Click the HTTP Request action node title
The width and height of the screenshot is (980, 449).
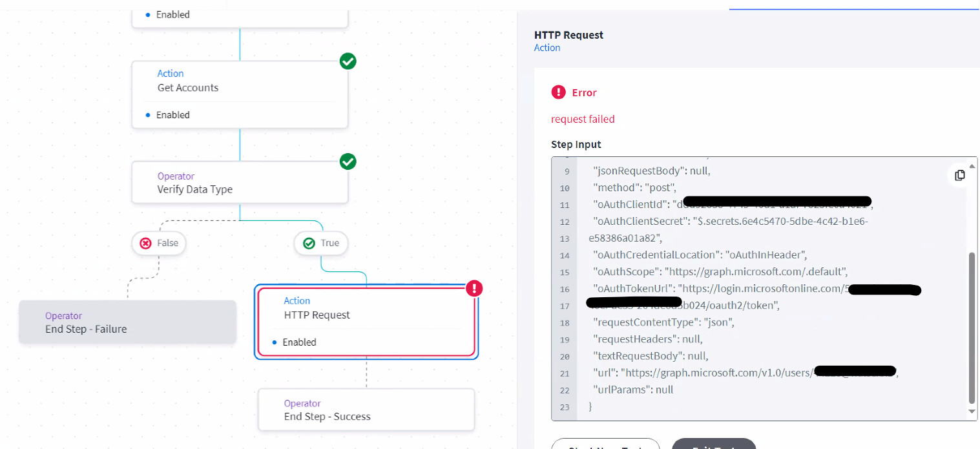tap(317, 315)
